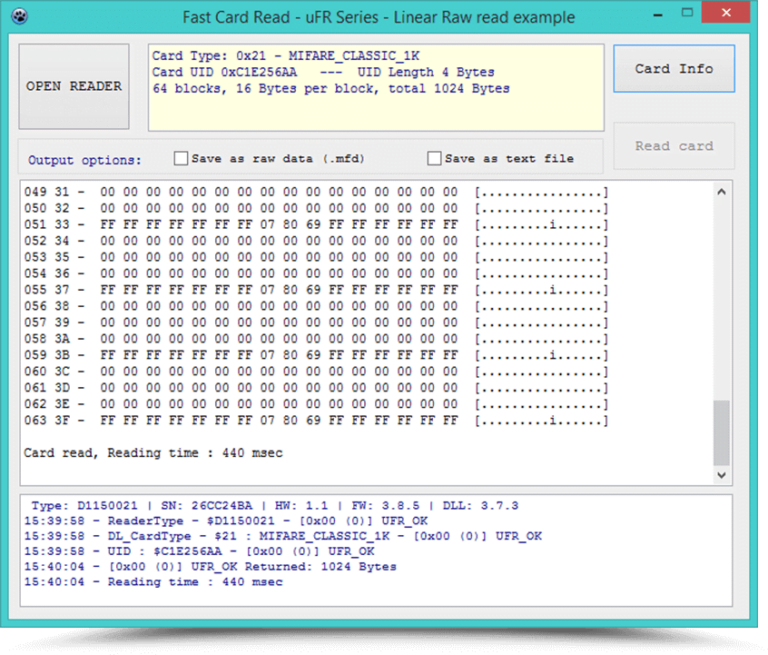Click scrollbar down arrow in hex dump
The height and width of the screenshot is (655, 768).
(721, 475)
